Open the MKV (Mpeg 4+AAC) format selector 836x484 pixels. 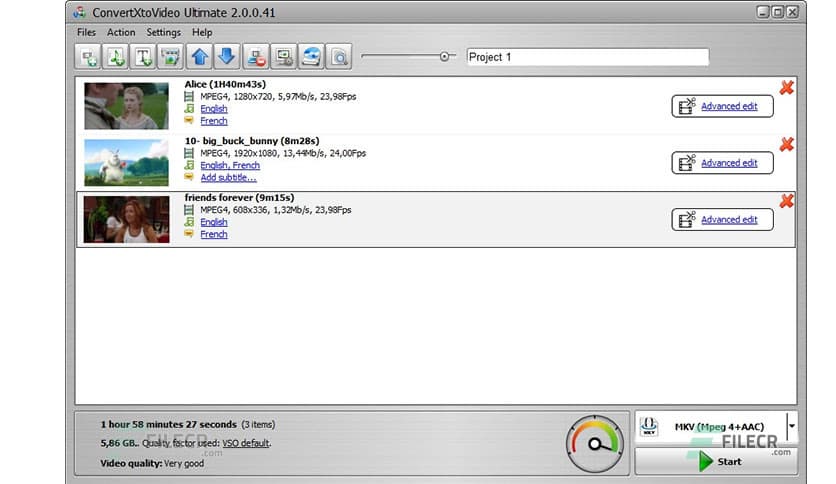click(716, 426)
